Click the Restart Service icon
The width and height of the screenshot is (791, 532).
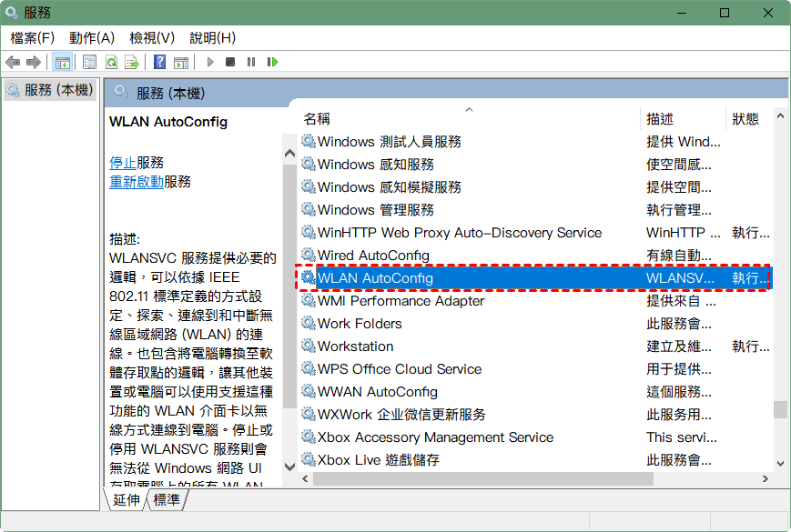pyautogui.click(x=272, y=62)
